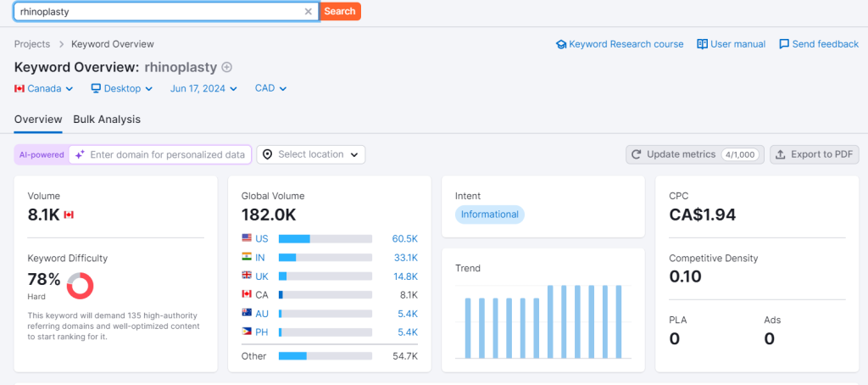Viewport: 868px width, 385px height.
Task: Click the 54.7K Other volume value
Action: pos(405,356)
